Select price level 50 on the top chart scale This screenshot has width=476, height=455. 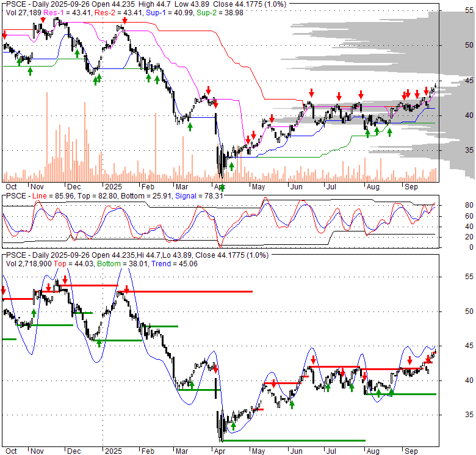click(x=469, y=45)
